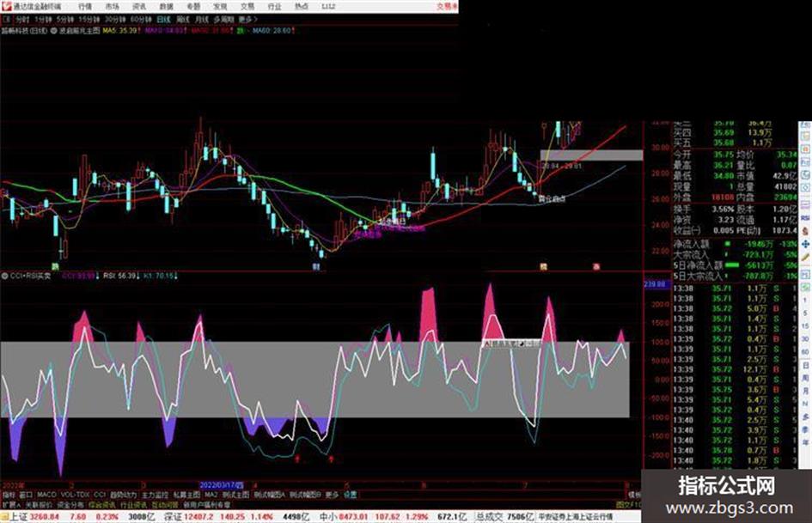Select the 测试幅图A indicator tab
This screenshot has height=523, width=812.
[x=270, y=495]
